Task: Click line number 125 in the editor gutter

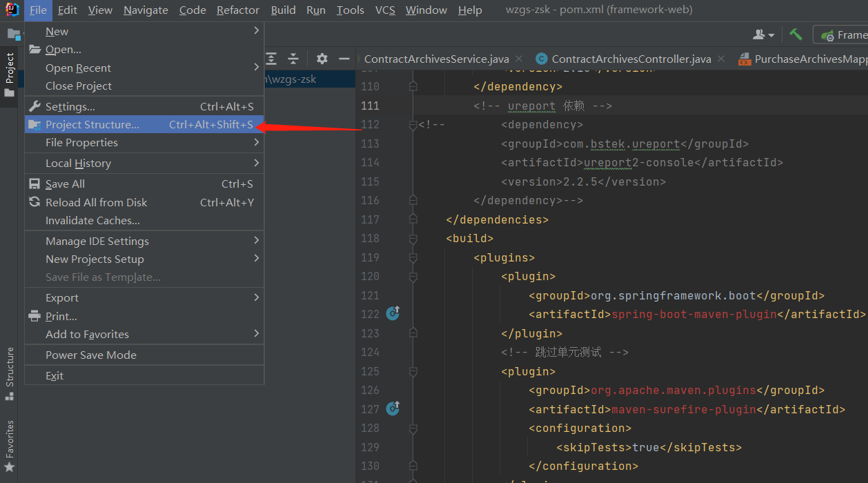Action: coord(370,371)
